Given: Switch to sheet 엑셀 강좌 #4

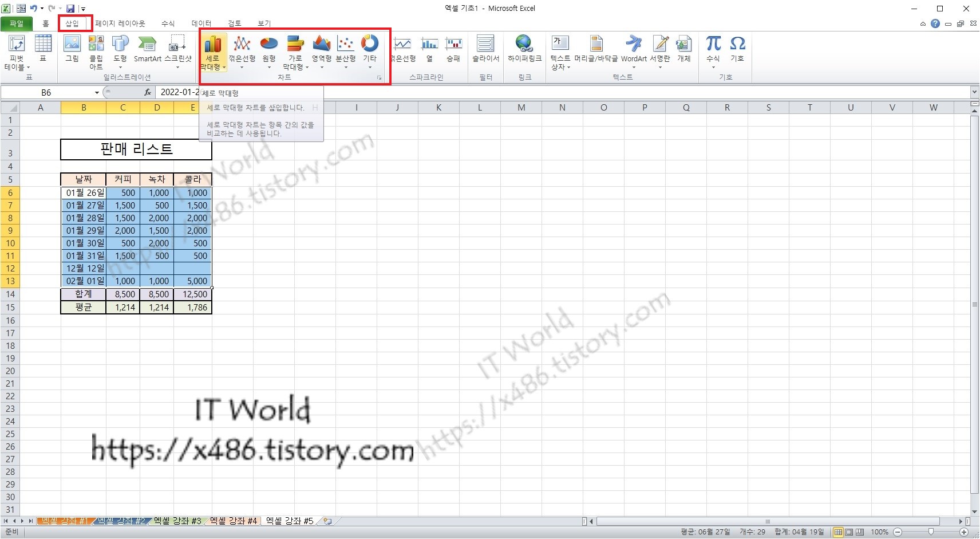Looking at the screenshot, I should [x=234, y=521].
